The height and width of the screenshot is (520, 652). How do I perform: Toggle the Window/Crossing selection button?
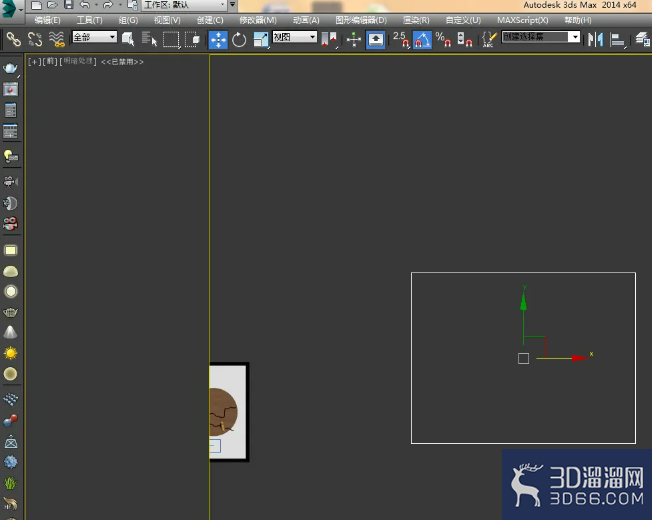point(192,40)
